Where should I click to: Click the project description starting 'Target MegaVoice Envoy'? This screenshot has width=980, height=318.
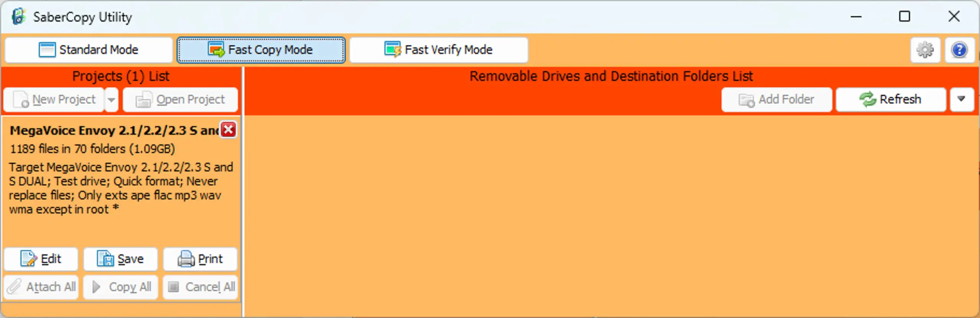tap(121, 188)
